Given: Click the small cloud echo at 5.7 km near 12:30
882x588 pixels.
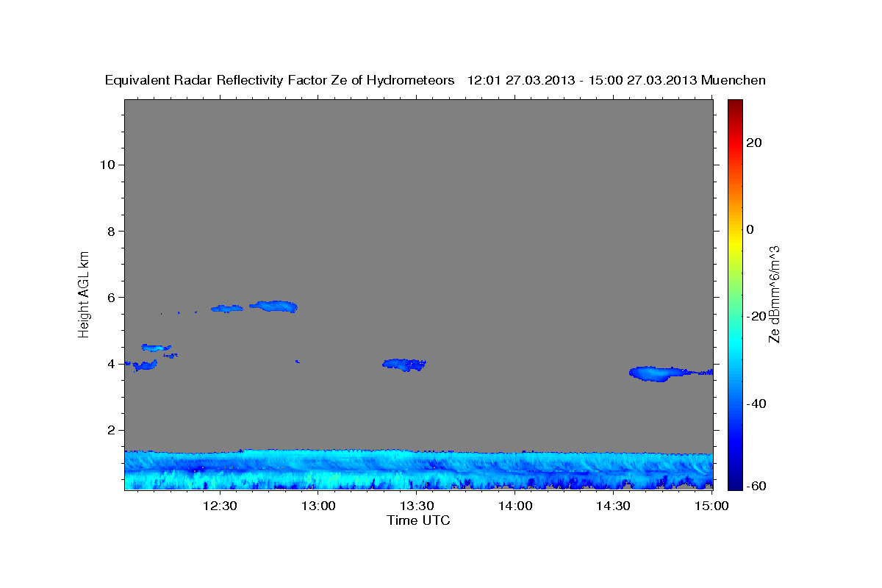Looking at the screenshot, I should tap(227, 309).
